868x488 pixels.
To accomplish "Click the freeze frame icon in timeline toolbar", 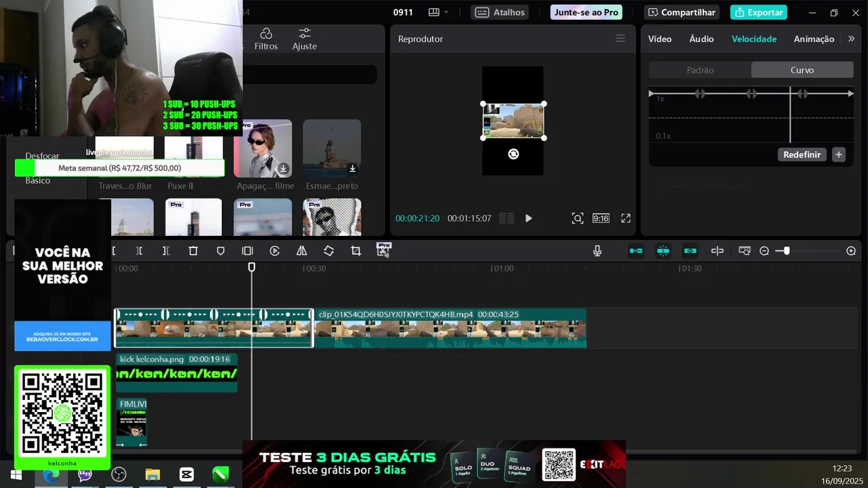I will (x=248, y=251).
